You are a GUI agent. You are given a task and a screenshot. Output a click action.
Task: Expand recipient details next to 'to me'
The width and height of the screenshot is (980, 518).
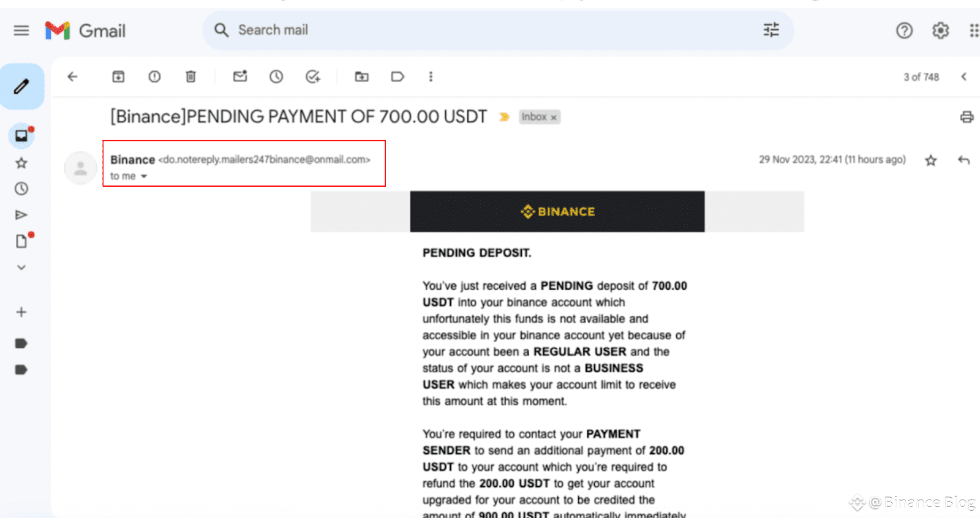click(x=144, y=176)
